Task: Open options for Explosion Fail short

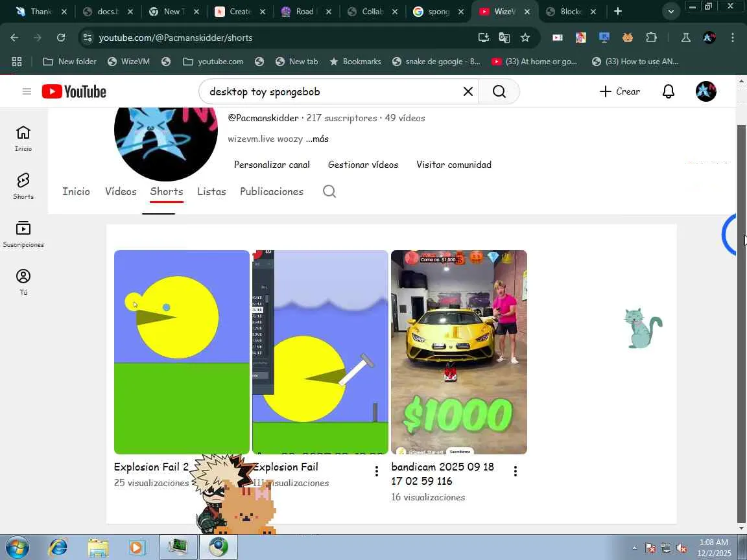Action: click(376, 471)
